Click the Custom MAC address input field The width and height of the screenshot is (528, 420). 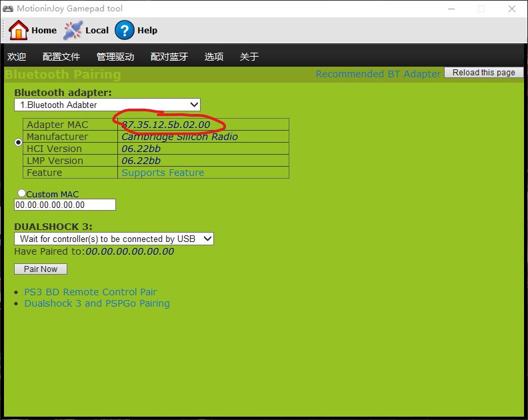click(x=65, y=205)
